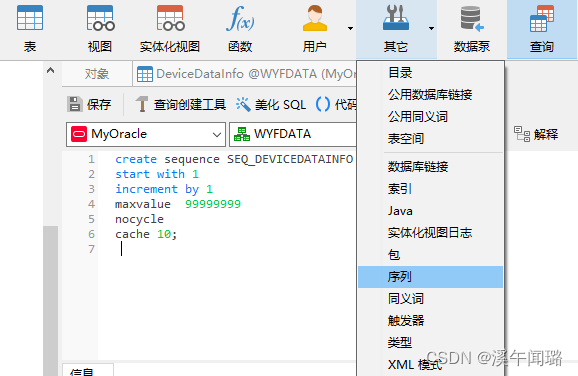Viewport: 578px width, 376px height.
Task: Click the 解释 explain button
Action: point(536,134)
